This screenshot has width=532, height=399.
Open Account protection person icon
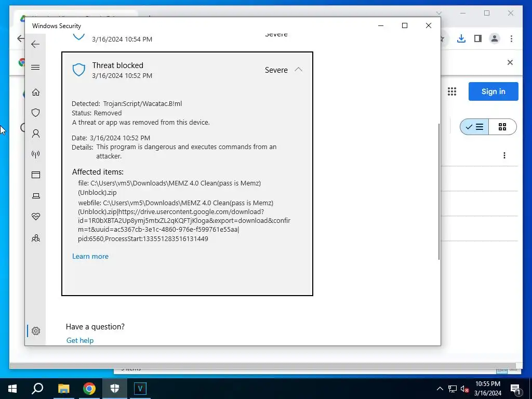click(36, 134)
